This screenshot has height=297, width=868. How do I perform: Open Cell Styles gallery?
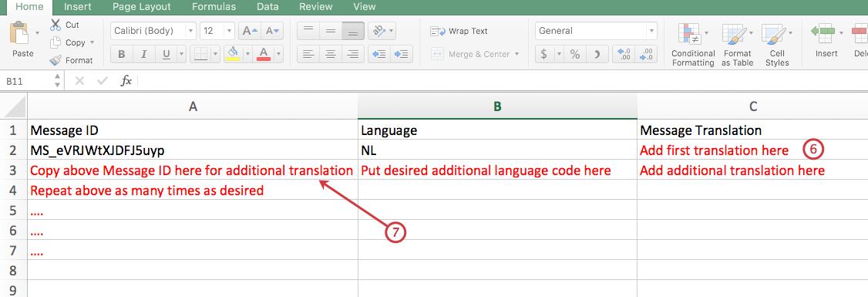777,44
